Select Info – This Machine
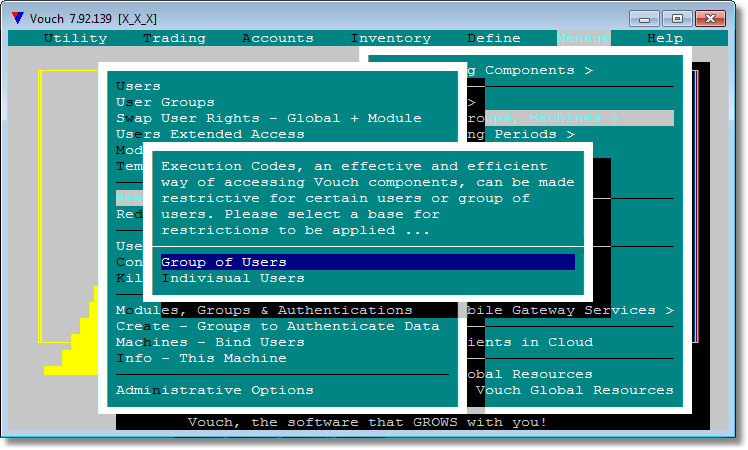748x450 pixels. click(x=201, y=358)
